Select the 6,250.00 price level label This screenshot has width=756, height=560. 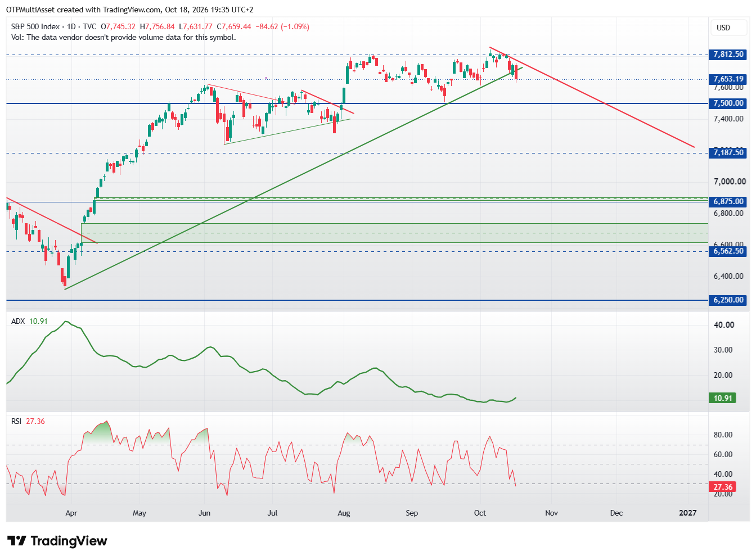coord(728,300)
